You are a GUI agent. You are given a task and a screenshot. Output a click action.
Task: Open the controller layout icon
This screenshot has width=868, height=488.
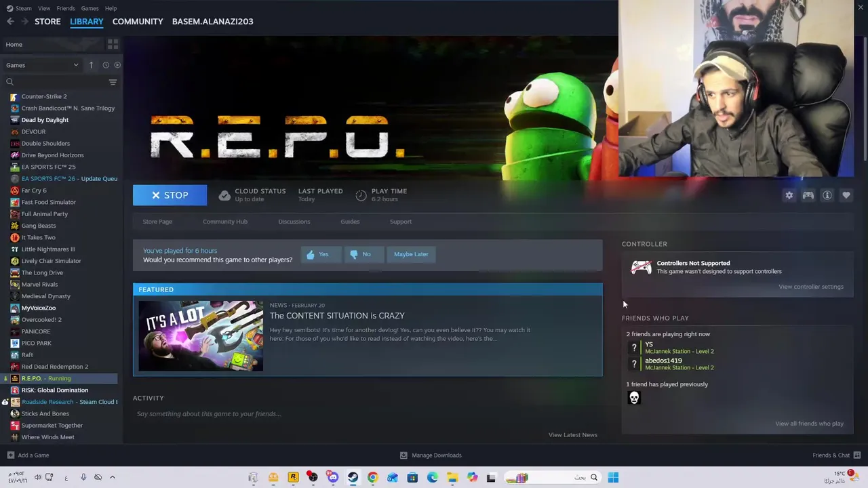coord(808,195)
